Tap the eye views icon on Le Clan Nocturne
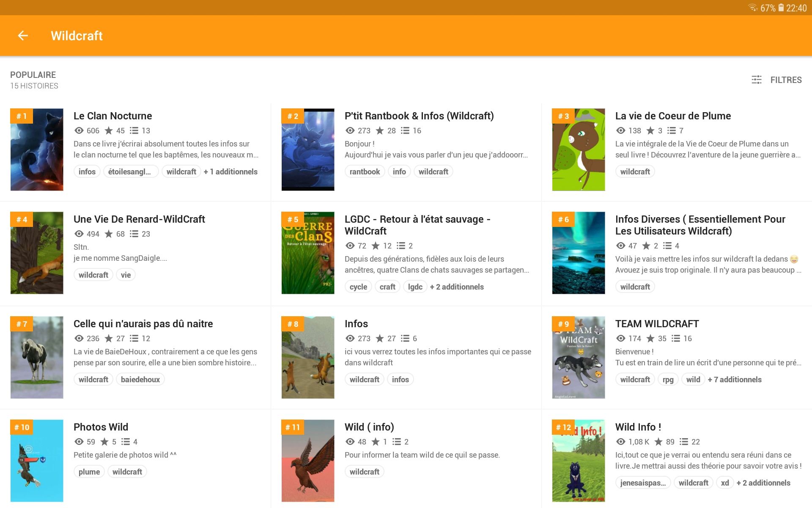The width and height of the screenshot is (812, 508). tap(79, 130)
